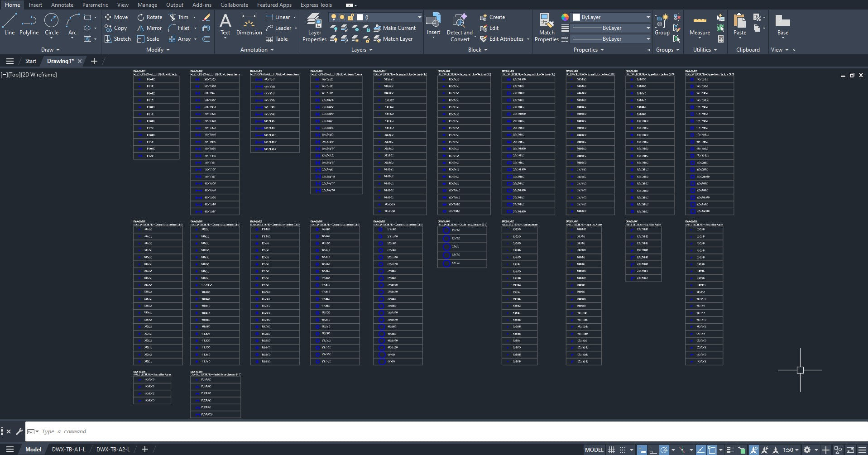Activate the Rotate command
The height and width of the screenshot is (455, 868).
(x=150, y=17)
